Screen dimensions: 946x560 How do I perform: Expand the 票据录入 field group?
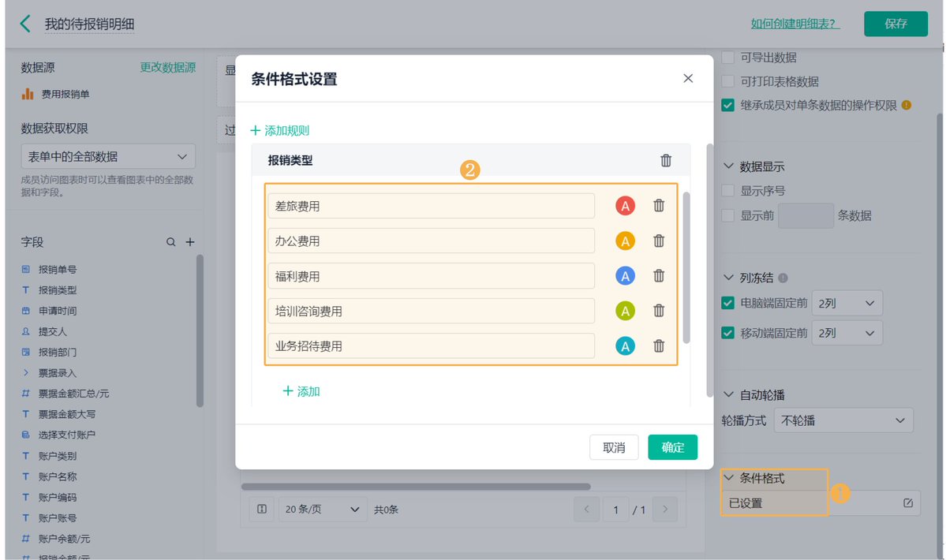pyautogui.click(x=26, y=372)
